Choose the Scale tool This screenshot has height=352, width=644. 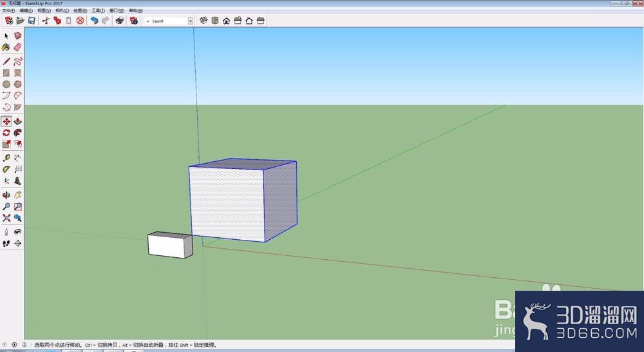tap(6, 144)
